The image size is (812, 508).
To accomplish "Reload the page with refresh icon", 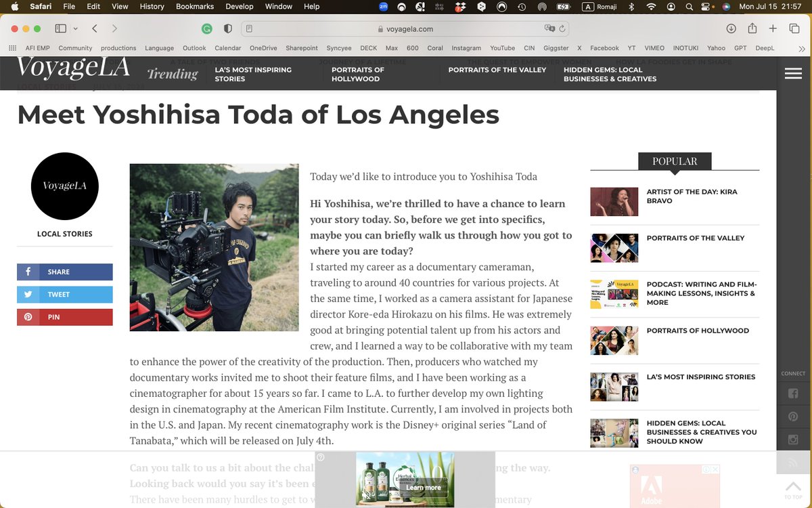I will pos(562,29).
